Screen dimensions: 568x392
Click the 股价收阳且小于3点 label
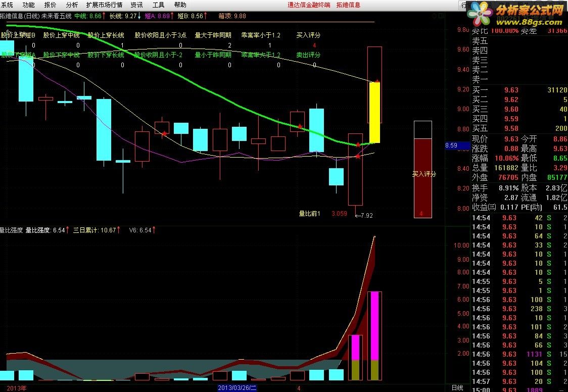click(x=161, y=35)
